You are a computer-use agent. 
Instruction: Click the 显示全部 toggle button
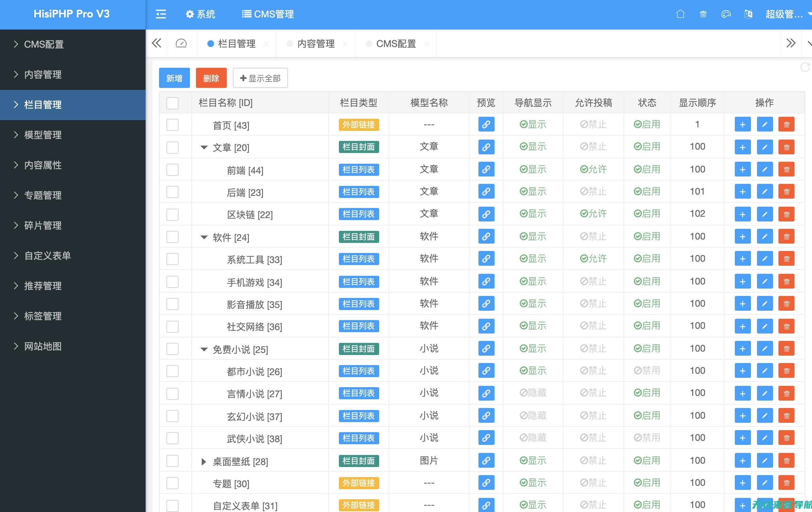pos(259,77)
